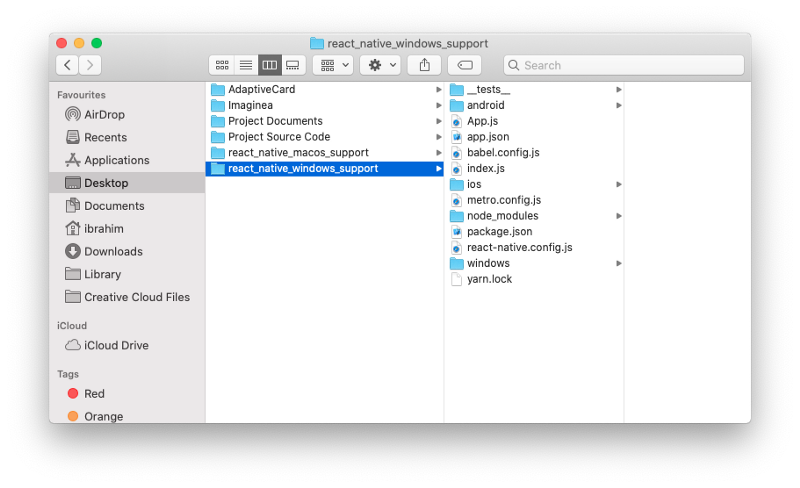The width and height of the screenshot is (800, 488).
Task: Expand the windows folder arrow
Action: [618, 263]
